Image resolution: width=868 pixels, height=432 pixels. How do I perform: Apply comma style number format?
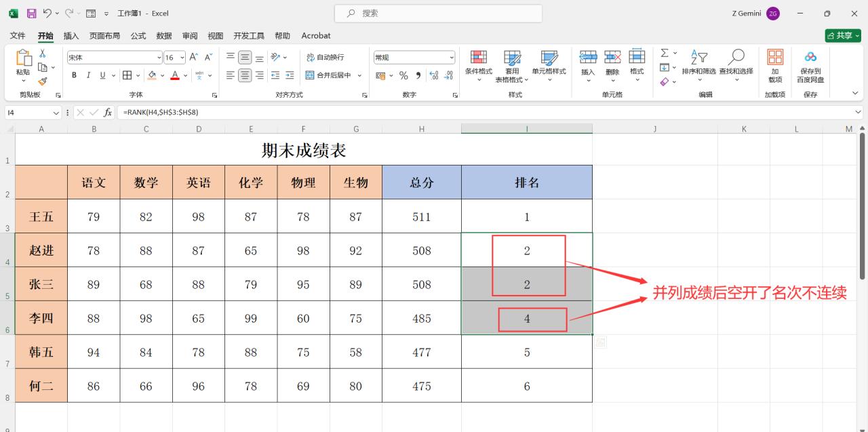tap(418, 75)
